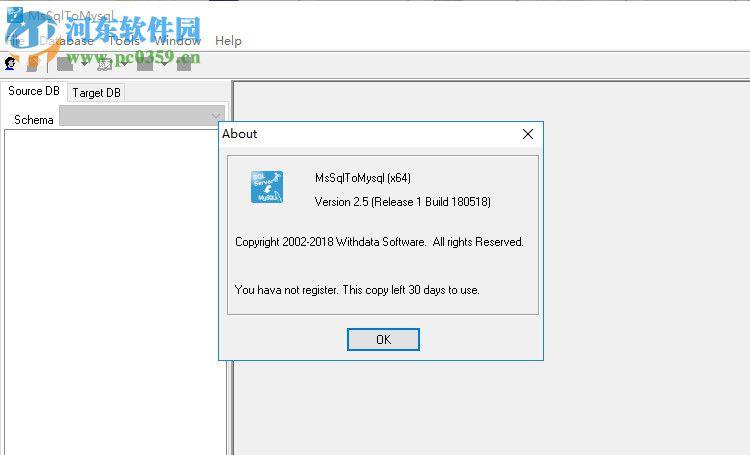Open the Help menu

click(x=228, y=41)
